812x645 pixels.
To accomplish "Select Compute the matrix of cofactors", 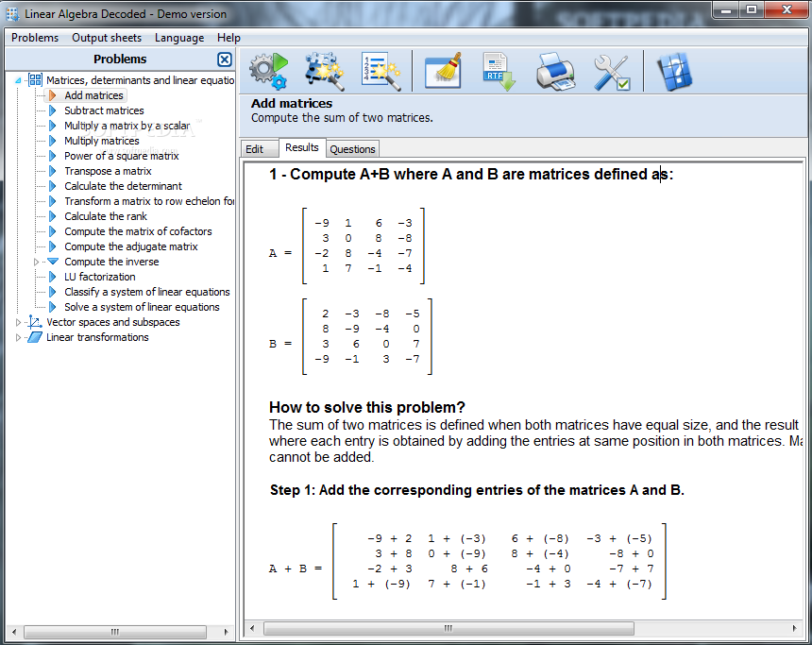I will point(138,231).
